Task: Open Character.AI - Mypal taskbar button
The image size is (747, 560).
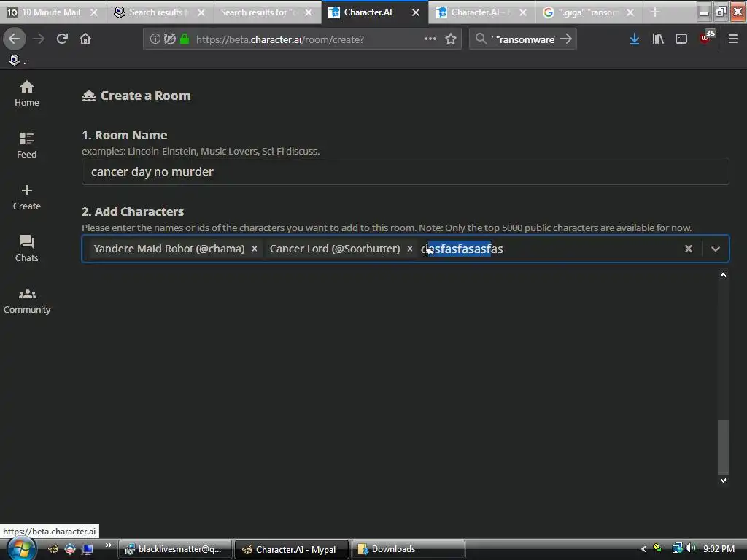Action: (x=292, y=549)
